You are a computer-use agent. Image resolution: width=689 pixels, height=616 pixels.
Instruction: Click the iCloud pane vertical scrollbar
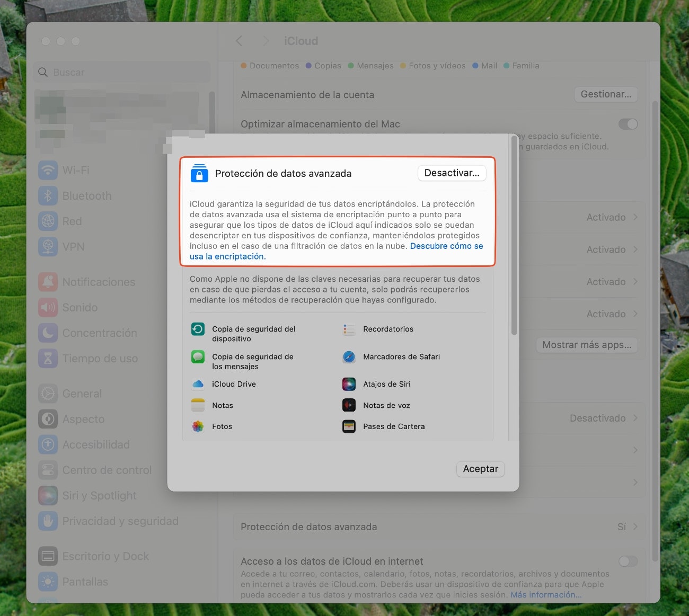tap(655, 331)
